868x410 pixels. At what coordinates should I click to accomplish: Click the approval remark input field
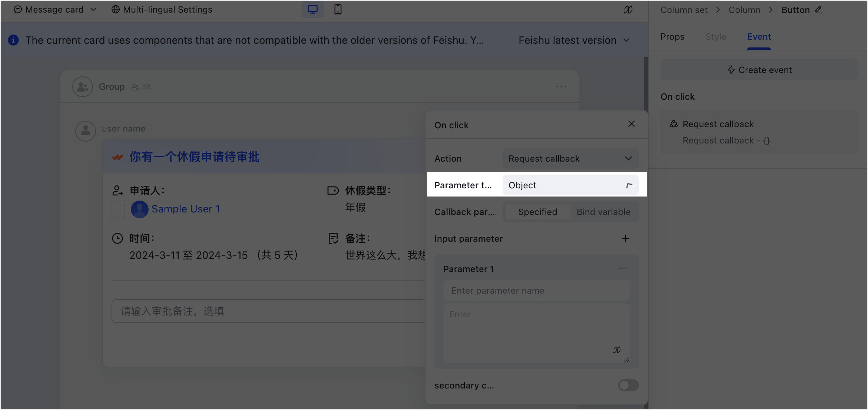(268, 311)
